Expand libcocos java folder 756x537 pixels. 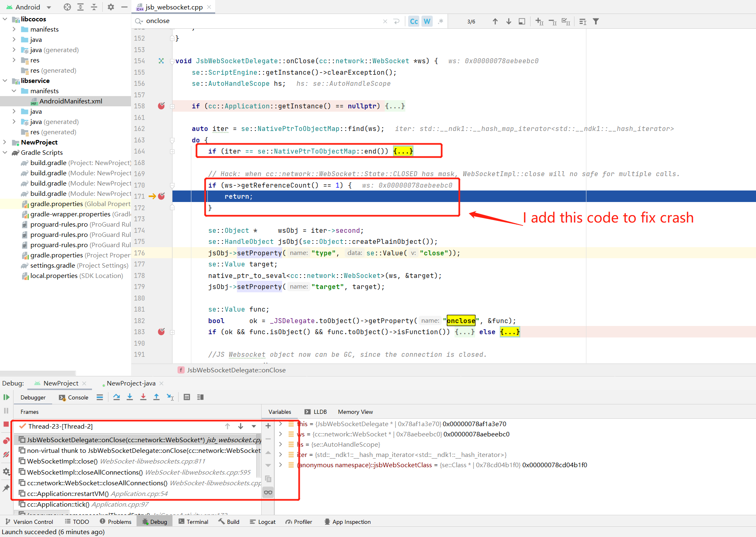(14, 39)
